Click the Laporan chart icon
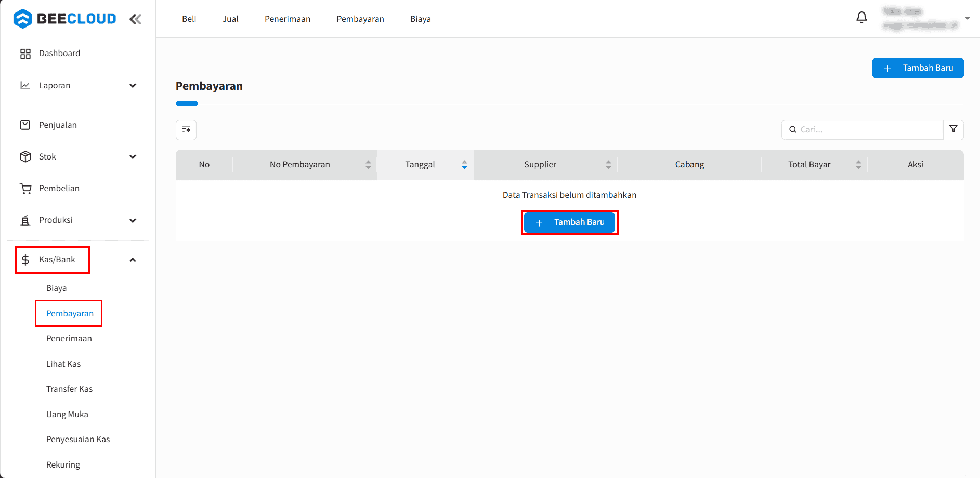Screen dimensions: 980x478 pyautogui.click(x=25, y=85)
